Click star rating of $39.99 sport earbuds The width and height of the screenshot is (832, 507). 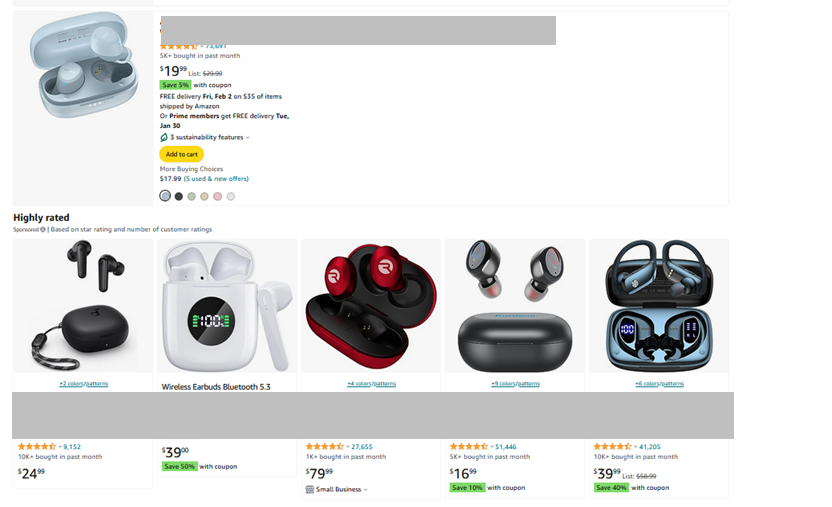coord(612,447)
